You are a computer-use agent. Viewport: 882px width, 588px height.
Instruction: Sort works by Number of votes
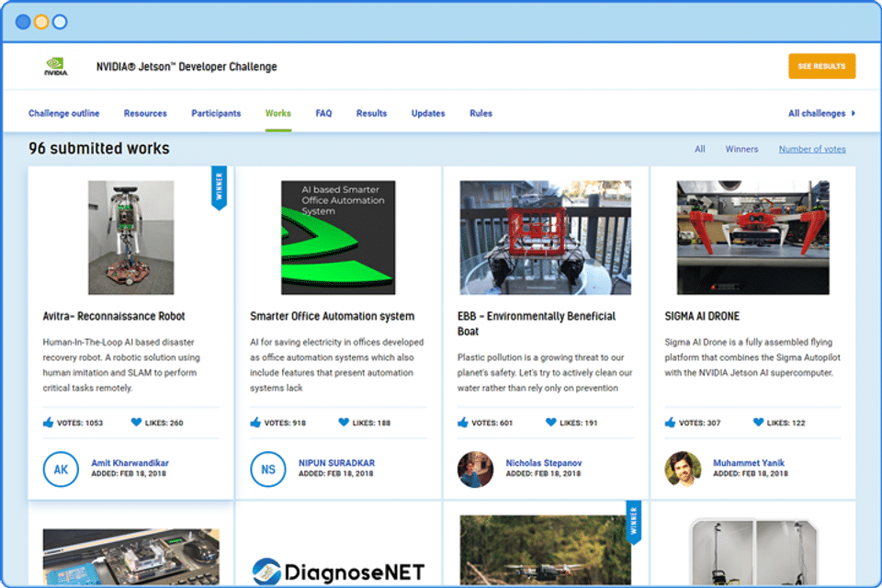click(812, 149)
